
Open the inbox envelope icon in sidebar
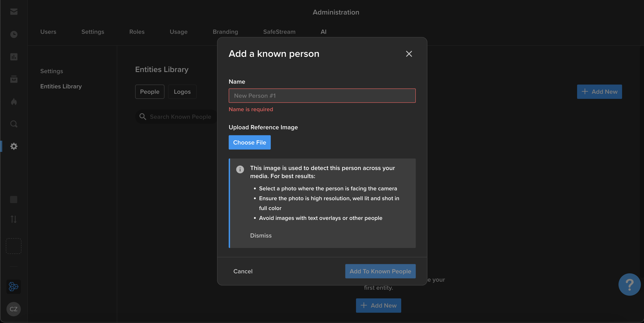(x=14, y=12)
